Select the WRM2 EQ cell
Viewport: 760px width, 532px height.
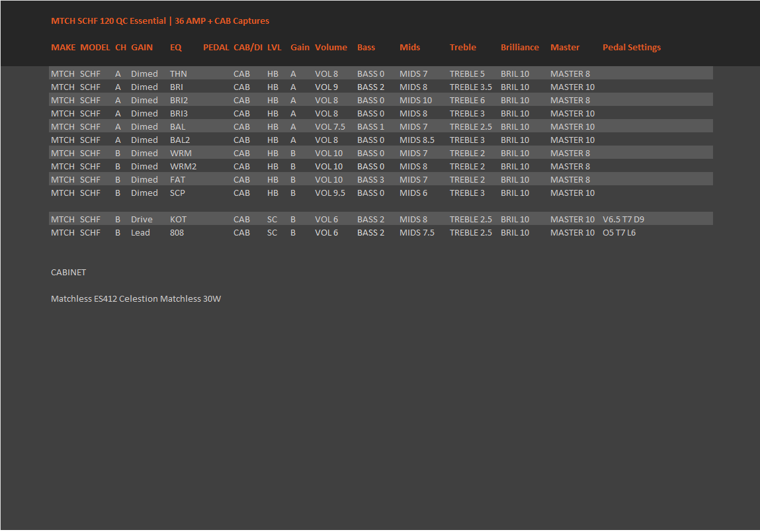pyautogui.click(x=183, y=166)
